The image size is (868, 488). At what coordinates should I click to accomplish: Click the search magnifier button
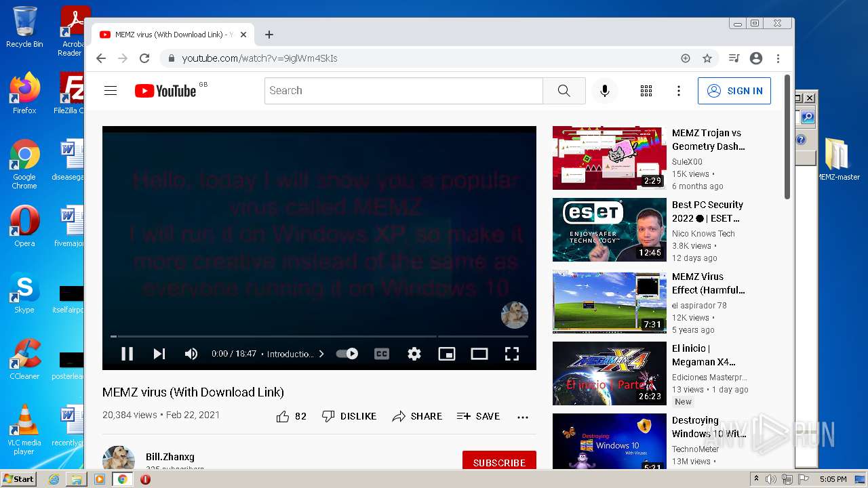click(x=564, y=91)
